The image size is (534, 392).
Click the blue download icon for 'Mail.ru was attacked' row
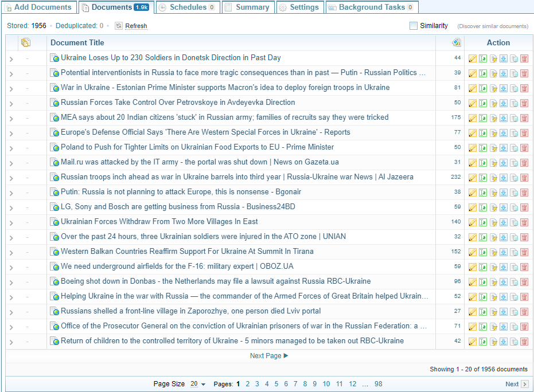point(504,162)
